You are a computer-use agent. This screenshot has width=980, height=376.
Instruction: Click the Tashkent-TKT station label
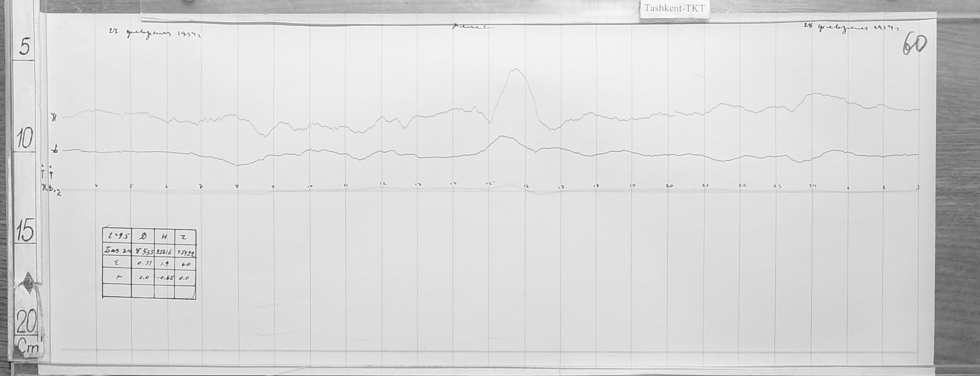(x=674, y=8)
